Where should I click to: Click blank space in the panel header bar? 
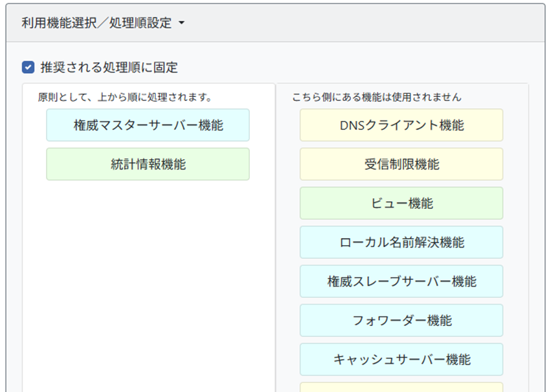tap(362, 23)
